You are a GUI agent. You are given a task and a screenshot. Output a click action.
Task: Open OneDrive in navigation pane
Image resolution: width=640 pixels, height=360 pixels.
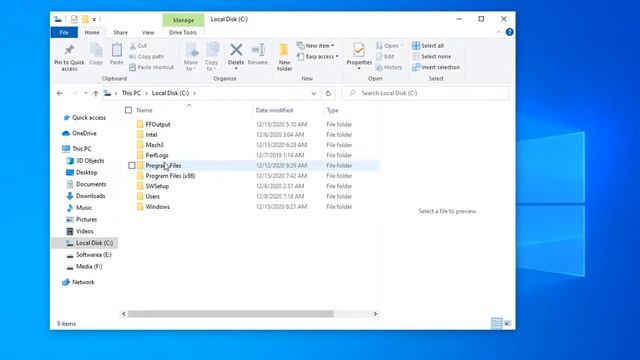[x=84, y=133]
